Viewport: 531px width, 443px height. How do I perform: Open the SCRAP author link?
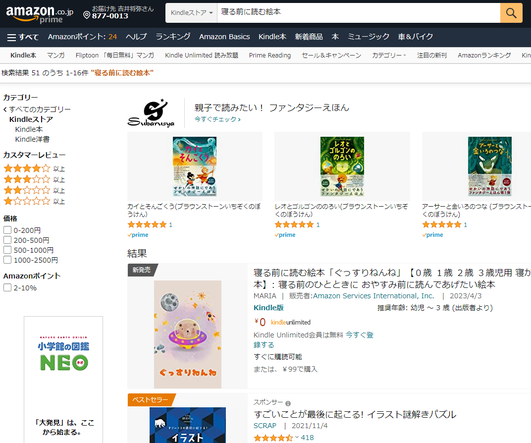pos(265,425)
